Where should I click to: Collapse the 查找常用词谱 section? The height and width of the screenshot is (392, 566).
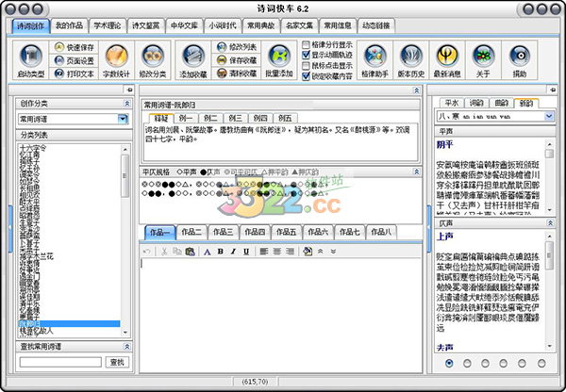click(127, 347)
